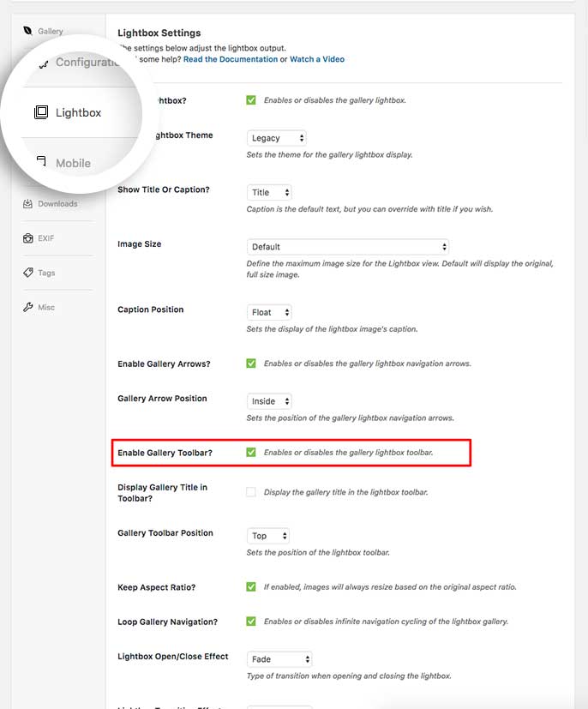Open Gallery Toolbar Position Top dropdown
This screenshot has width=588, height=709.
point(268,536)
